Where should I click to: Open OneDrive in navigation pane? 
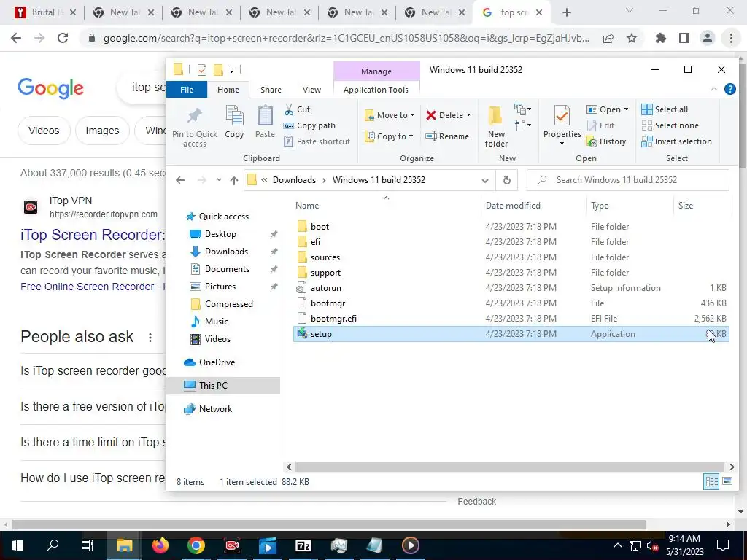pos(217,362)
